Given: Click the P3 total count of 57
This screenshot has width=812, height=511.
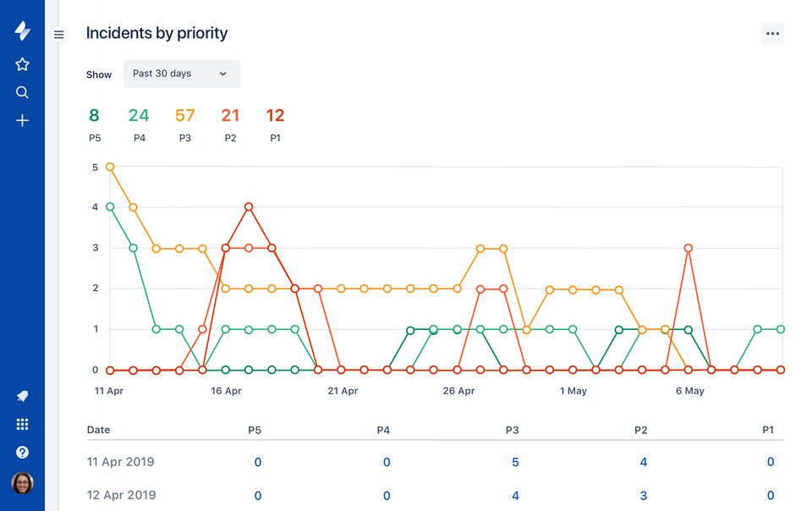Looking at the screenshot, I should tap(185, 115).
